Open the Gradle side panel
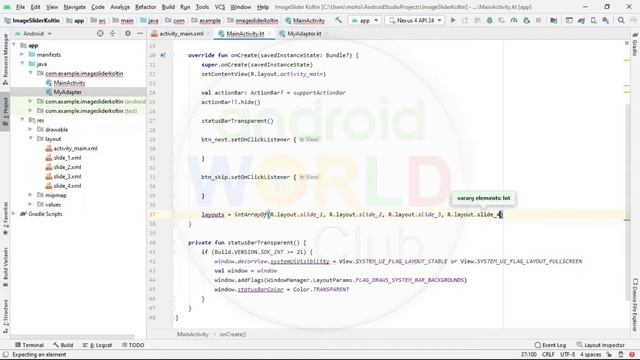Viewport: 640px width, 360px height. [x=635, y=44]
